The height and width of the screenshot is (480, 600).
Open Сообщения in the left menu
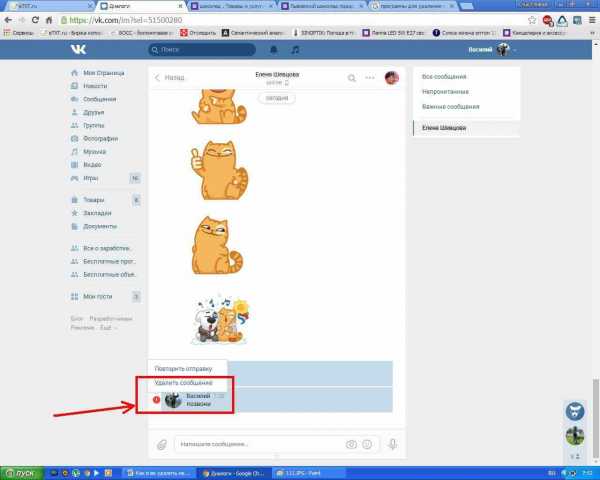coord(99,99)
